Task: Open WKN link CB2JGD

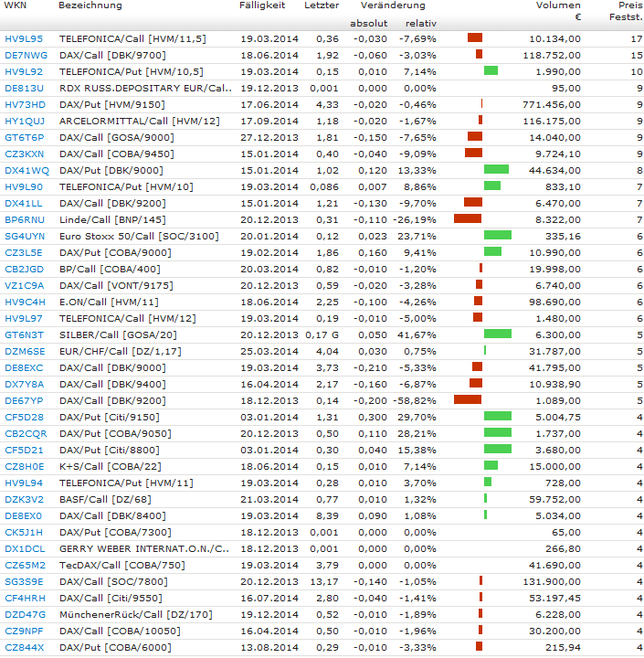Action: (x=25, y=269)
